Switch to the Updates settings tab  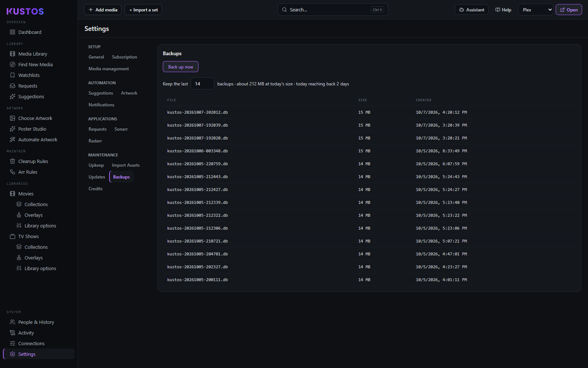pyautogui.click(x=97, y=177)
